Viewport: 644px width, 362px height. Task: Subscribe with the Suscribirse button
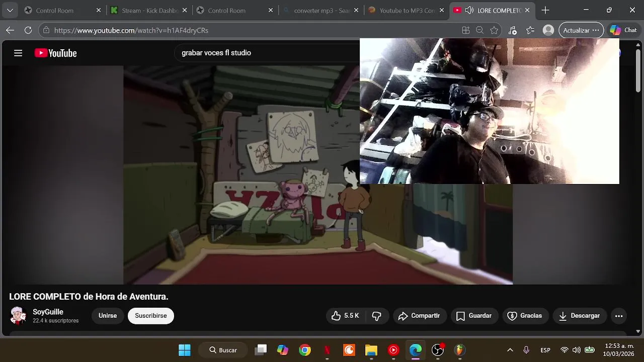[x=150, y=316]
